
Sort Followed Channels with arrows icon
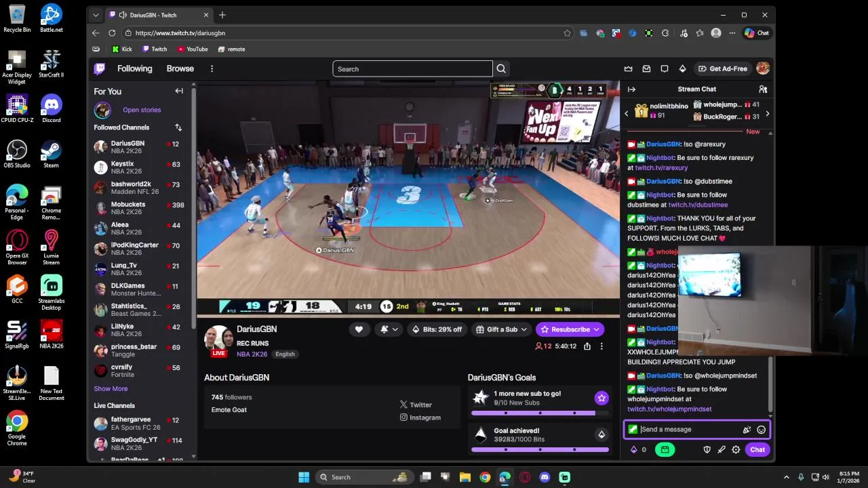pos(178,127)
